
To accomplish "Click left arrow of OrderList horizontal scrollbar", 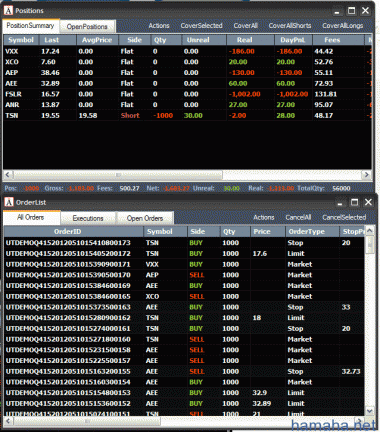I will coord(8,421).
